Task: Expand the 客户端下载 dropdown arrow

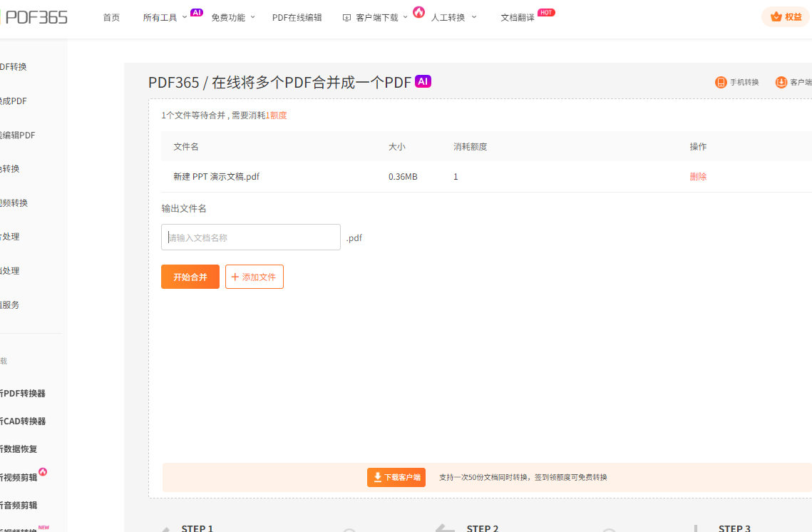Action: [x=406, y=17]
